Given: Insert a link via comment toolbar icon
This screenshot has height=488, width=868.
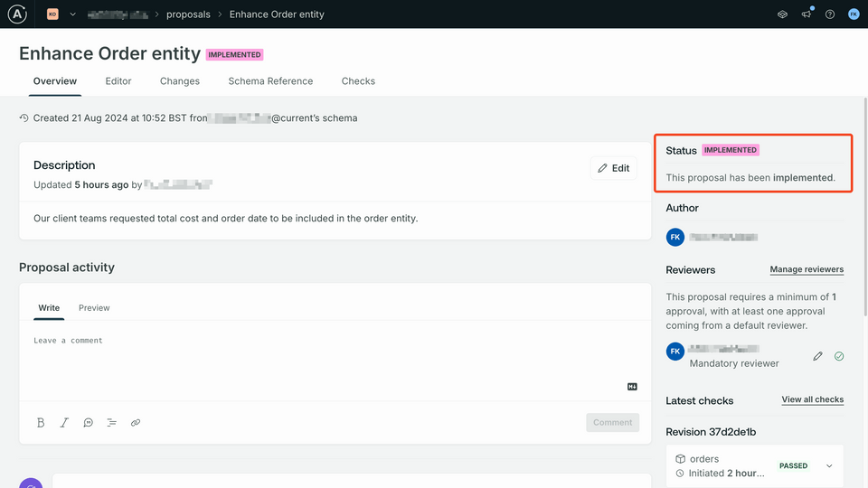Looking at the screenshot, I should (x=136, y=423).
